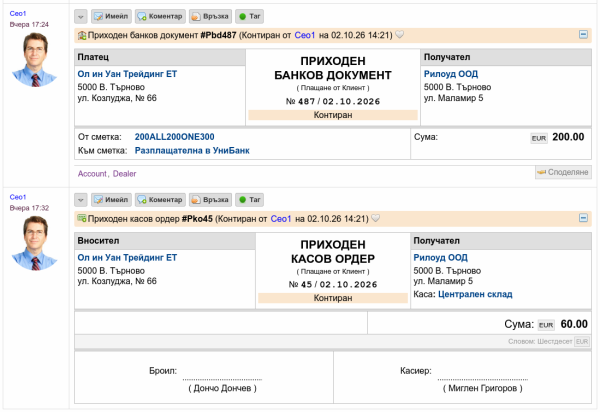Open Ceo1 author link dated Вчера 17:32
600x412 pixels.
(x=18, y=197)
